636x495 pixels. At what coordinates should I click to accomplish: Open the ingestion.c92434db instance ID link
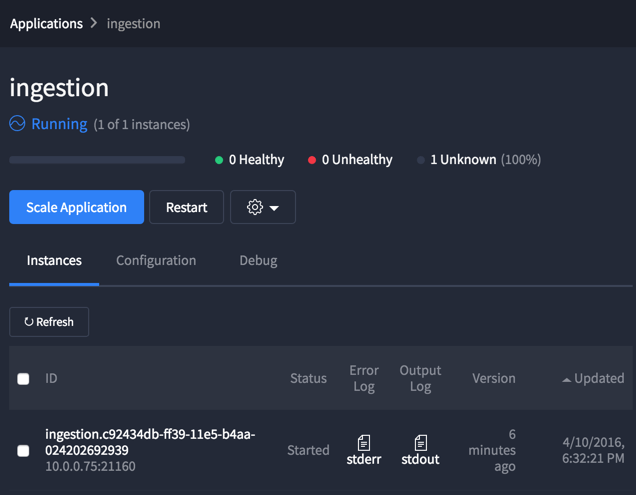click(x=150, y=442)
